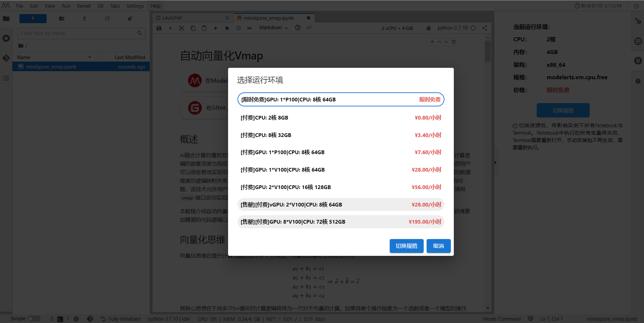Open the table of contents sidebar panel
The height and width of the screenshot is (323, 644).
[x=6, y=78]
